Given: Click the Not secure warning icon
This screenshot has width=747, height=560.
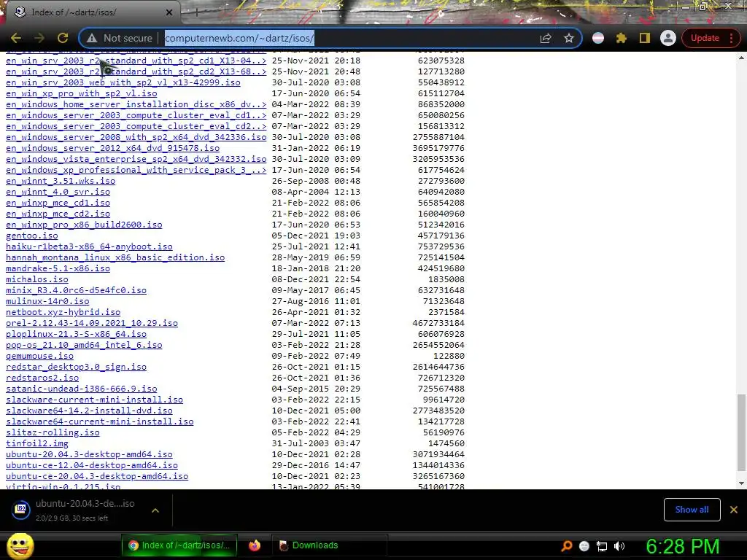Looking at the screenshot, I should tap(92, 38).
